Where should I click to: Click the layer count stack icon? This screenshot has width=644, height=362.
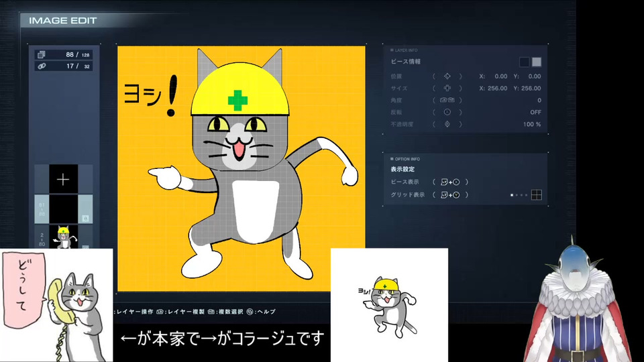click(42, 54)
